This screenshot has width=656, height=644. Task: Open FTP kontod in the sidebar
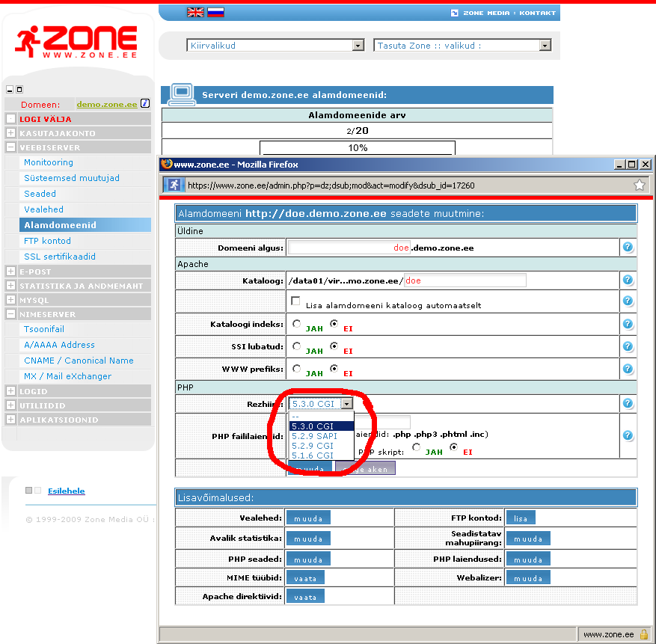pos(47,241)
